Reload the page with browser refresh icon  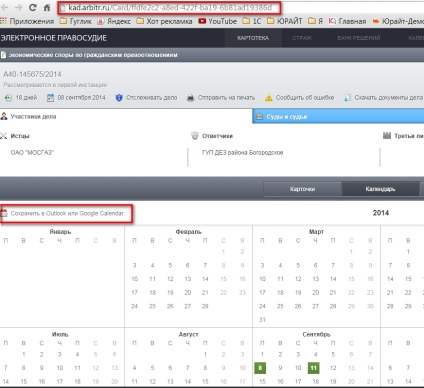pos(32,7)
